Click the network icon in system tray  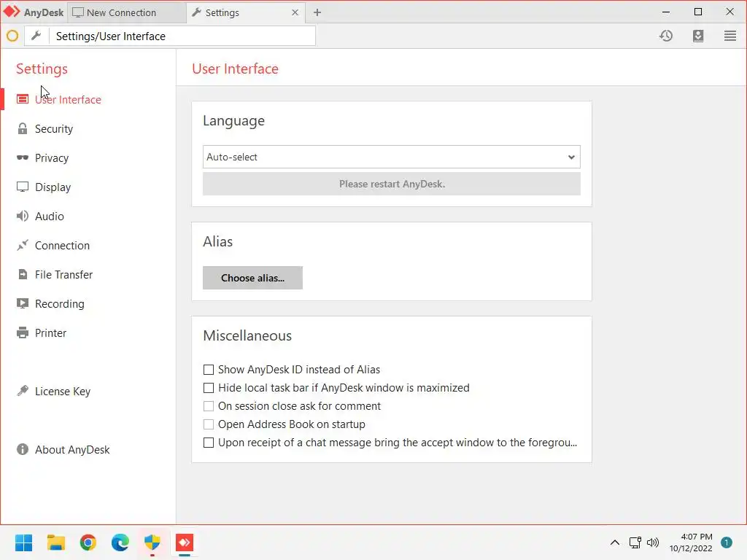(x=635, y=542)
